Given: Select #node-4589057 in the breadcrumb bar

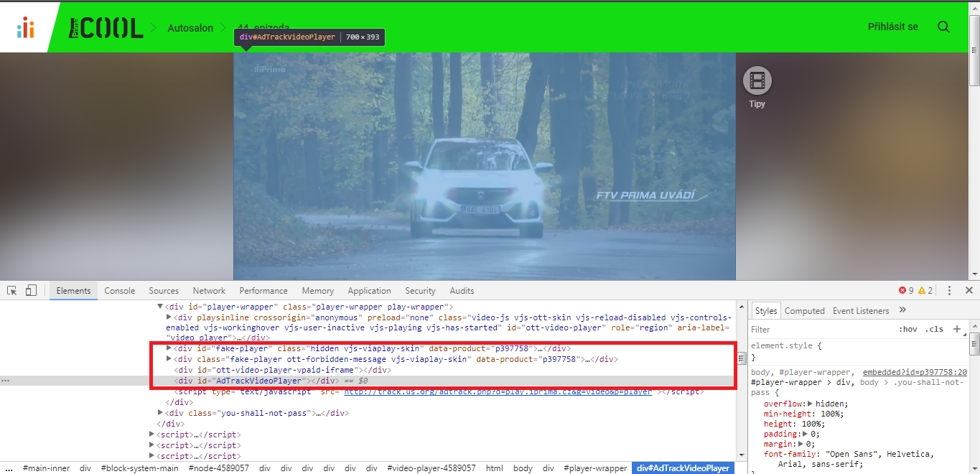Looking at the screenshot, I should 218,468.
